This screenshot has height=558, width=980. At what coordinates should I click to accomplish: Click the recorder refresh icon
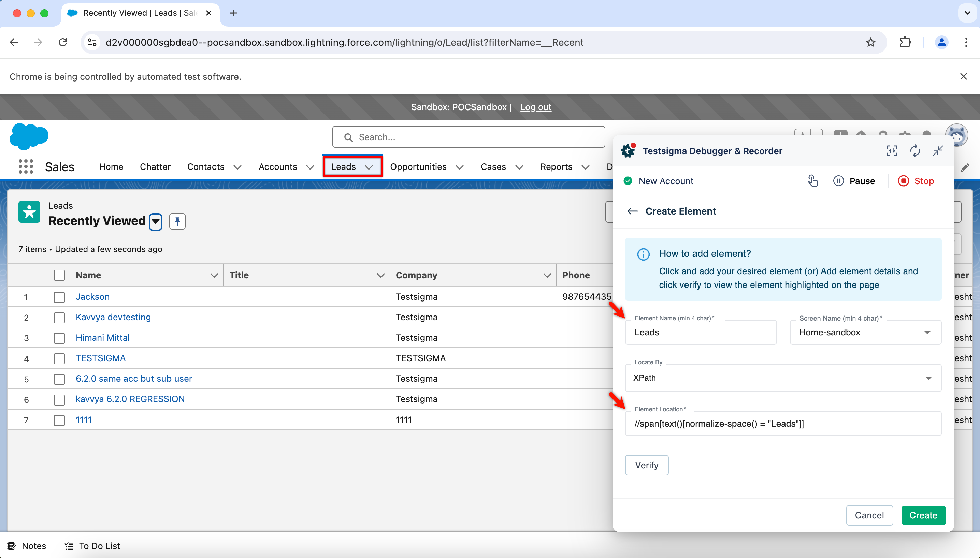point(915,151)
